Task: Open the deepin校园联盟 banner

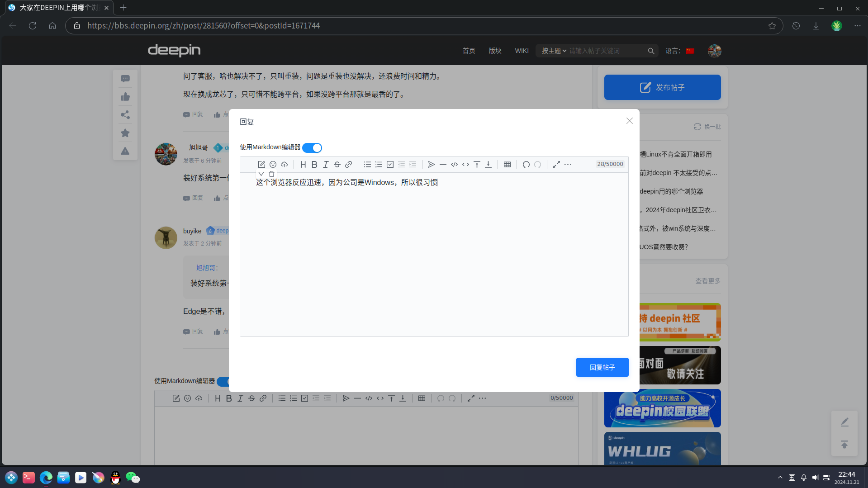Action: (662, 408)
